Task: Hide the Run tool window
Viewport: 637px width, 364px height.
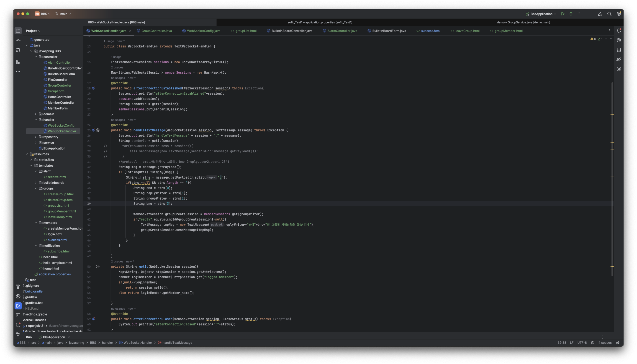Action: click(x=609, y=337)
